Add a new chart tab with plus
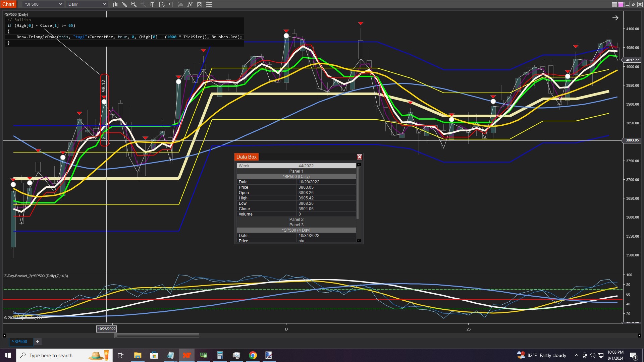644x362 pixels. (x=38, y=342)
